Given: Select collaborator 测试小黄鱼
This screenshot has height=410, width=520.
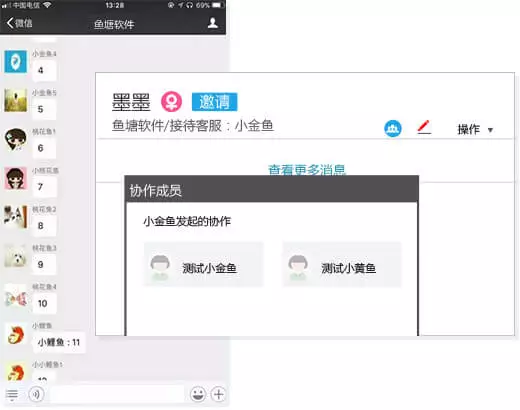Looking at the screenshot, I should coord(342,265).
